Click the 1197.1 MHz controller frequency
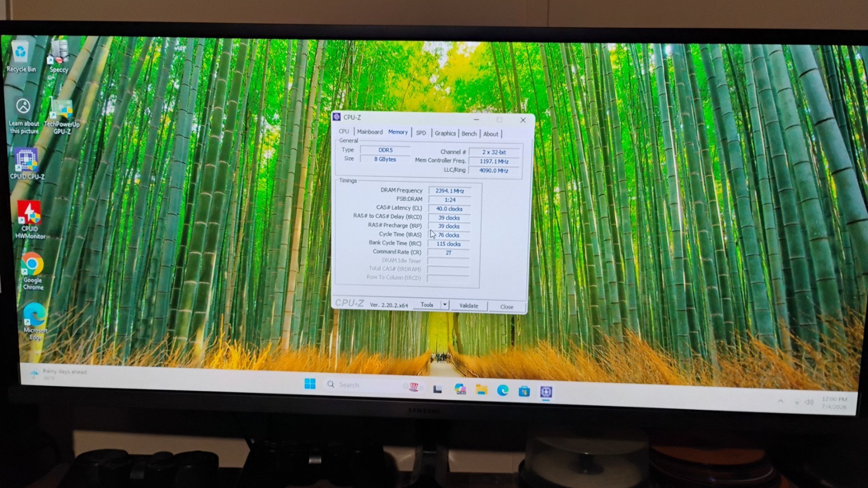This screenshot has width=868, height=488. (494, 162)
